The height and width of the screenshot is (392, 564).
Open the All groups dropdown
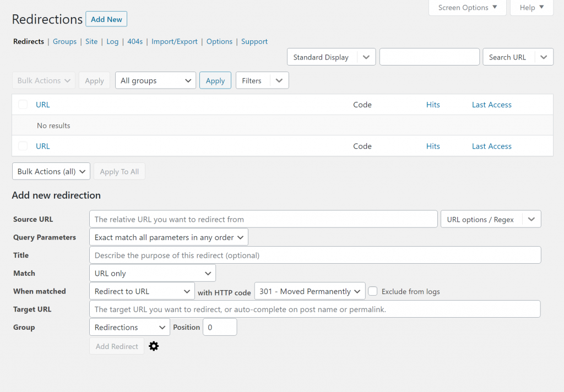(x=155, y=80)
